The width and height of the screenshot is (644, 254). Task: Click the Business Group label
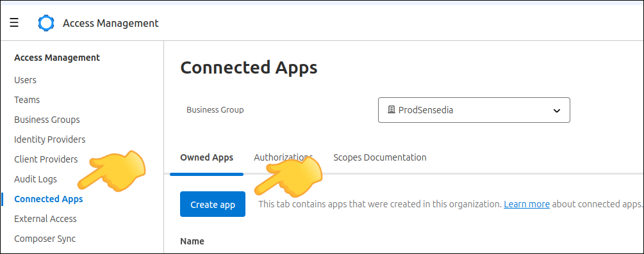pos(215,110)
